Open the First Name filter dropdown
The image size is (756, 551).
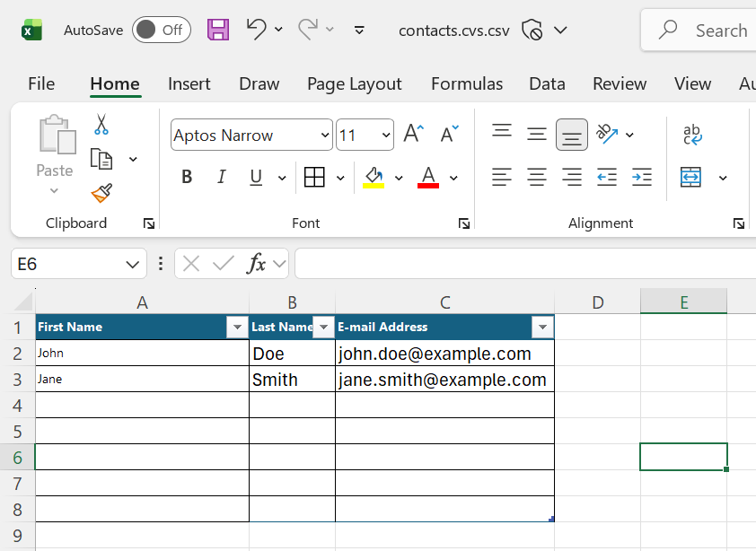click(237, 327)
